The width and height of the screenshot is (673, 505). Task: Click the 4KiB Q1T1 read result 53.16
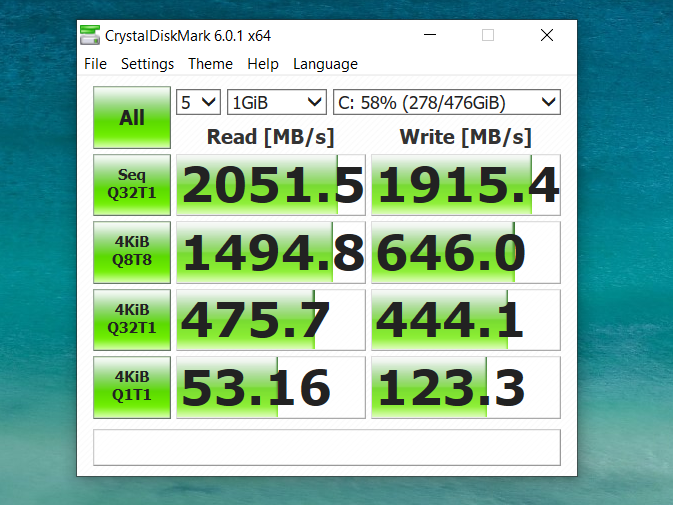coord(271,387)
